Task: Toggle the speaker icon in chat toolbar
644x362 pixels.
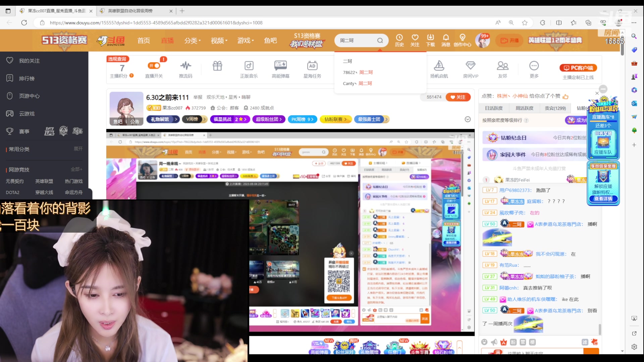Action: tap(494, 342)
